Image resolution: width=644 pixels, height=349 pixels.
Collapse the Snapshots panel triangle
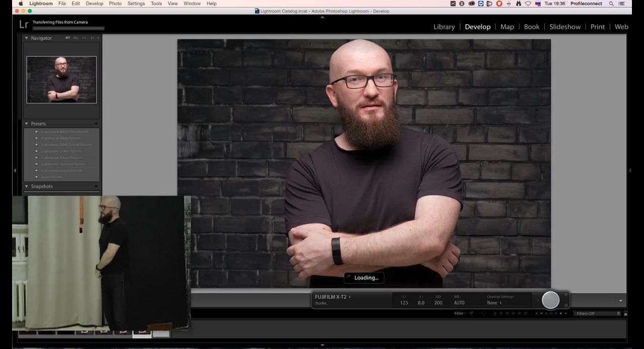pos(27,186)
